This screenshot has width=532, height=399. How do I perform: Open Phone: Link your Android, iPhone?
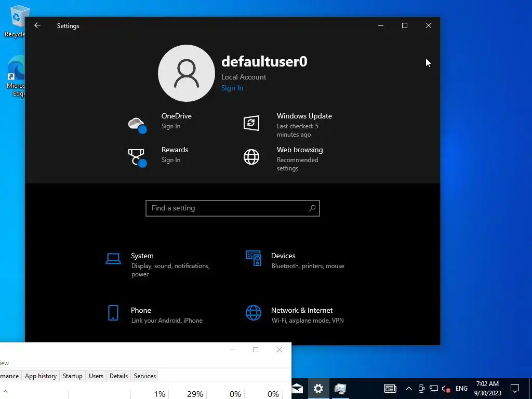click(167, 315)
